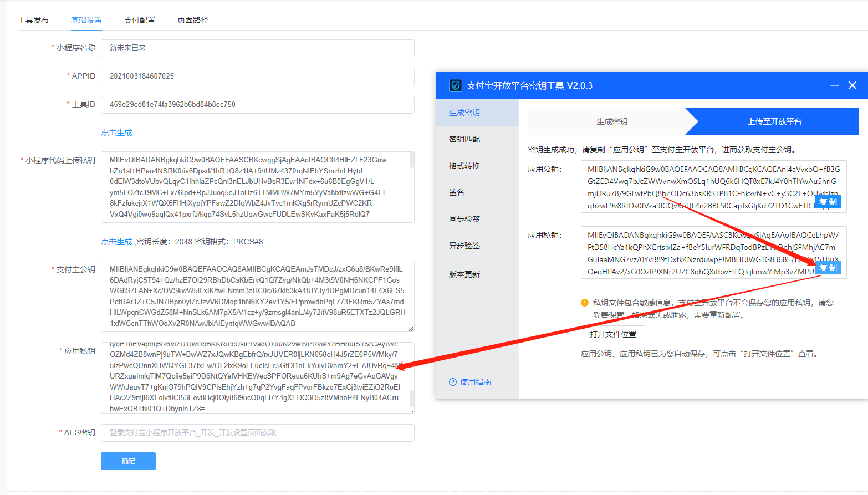Screen dimensions: 868x495
Task: Click the 应用公钥 text box in key tool
Action: [713, 187]
